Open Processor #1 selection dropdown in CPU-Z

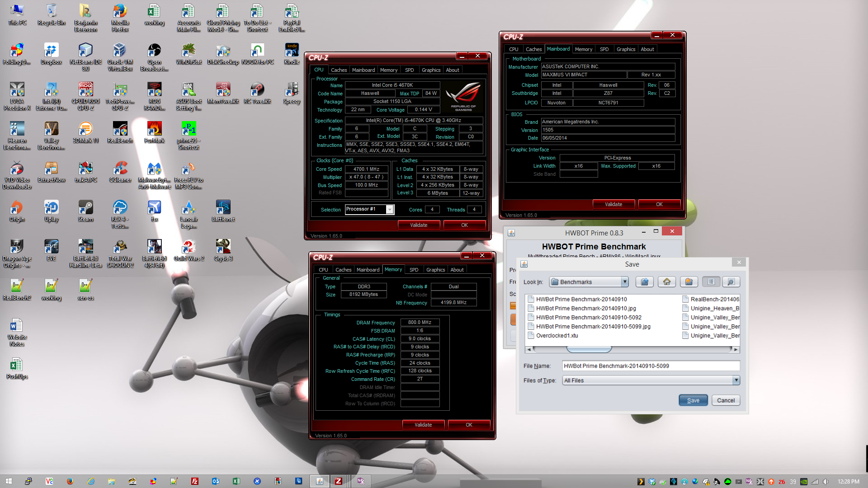pyautogui.click(x=390, y=209)
